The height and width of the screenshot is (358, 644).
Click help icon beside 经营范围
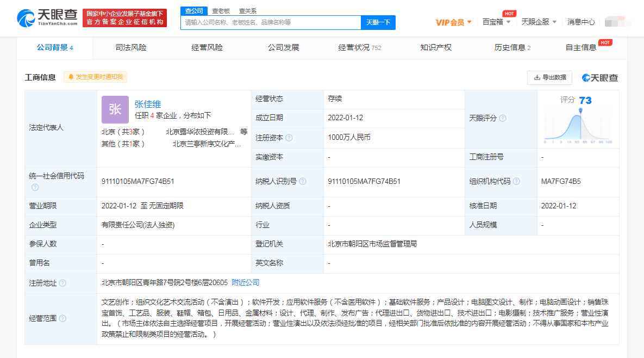point(62,318)
